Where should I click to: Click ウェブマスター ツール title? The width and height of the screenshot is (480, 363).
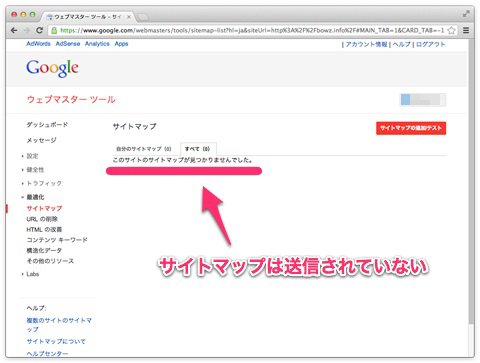click(x=71, y=99)
